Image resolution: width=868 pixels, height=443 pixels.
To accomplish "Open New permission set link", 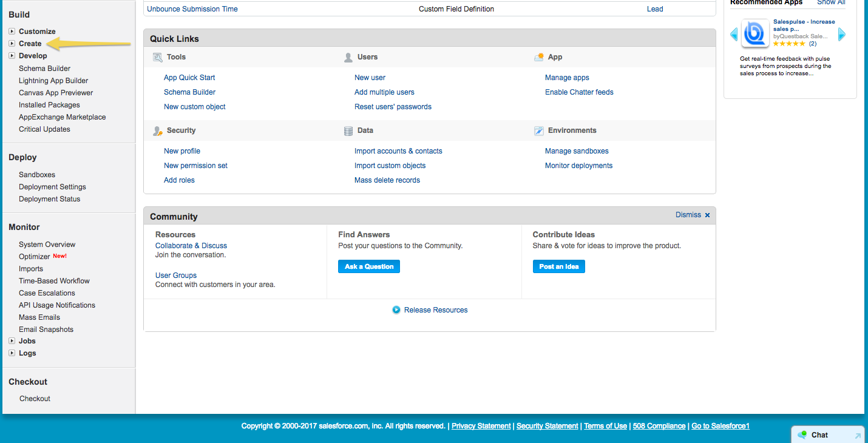I will (x=195, y=166).
